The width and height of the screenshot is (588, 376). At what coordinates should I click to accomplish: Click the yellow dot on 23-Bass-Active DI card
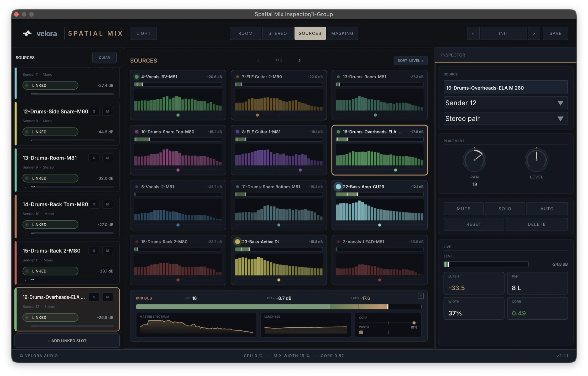(237, 241)
